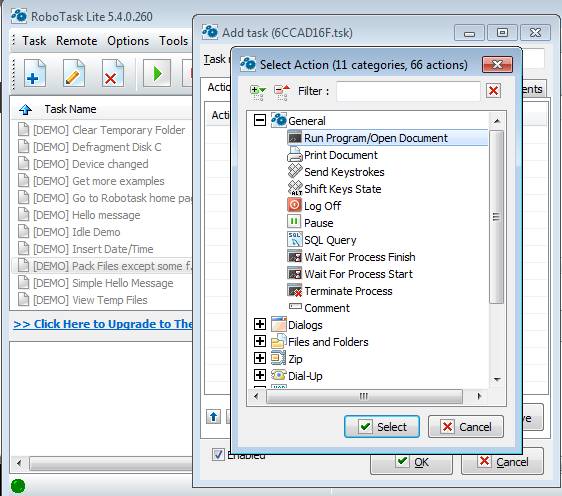Click the expand all categories icon

coord(258,92)
